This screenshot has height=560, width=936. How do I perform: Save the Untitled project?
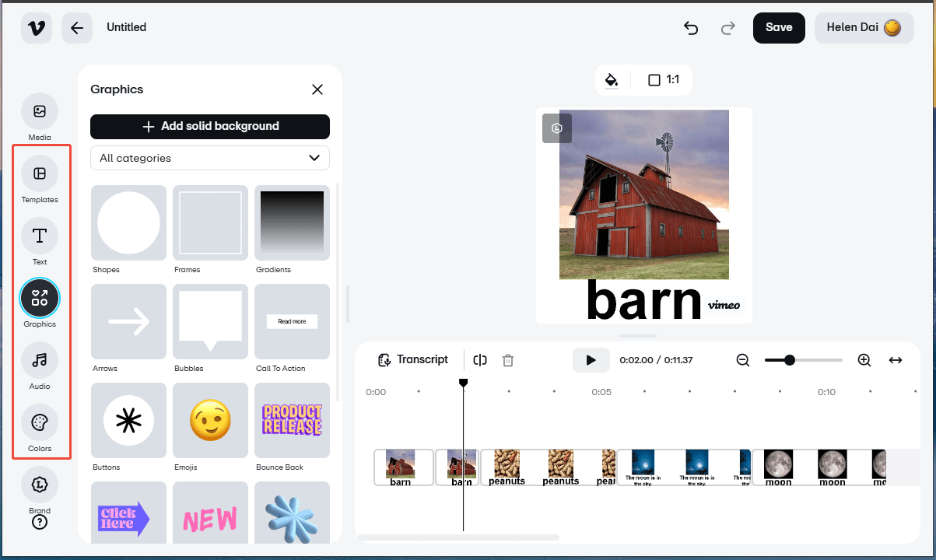click(x=779, y=27)
